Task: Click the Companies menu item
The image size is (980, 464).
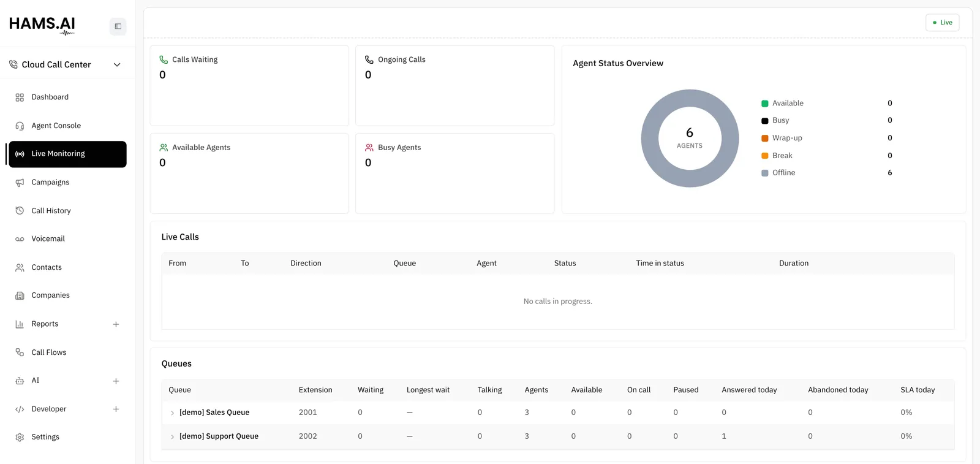Action: pyautogui.click(x=67, y=295)
